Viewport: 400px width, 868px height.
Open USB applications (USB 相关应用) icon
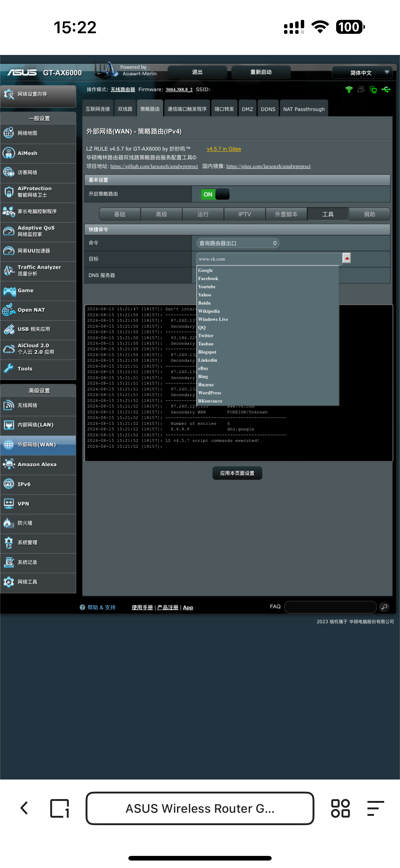(9, 329)
